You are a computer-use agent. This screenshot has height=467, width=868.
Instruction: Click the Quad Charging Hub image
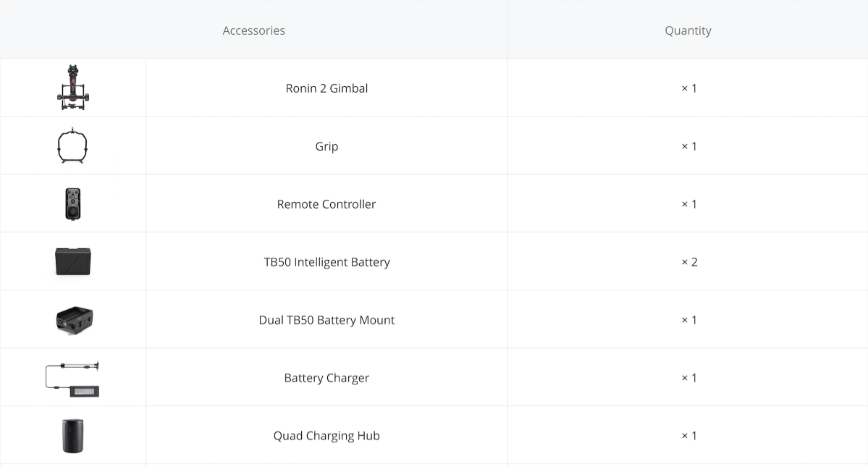73,436
